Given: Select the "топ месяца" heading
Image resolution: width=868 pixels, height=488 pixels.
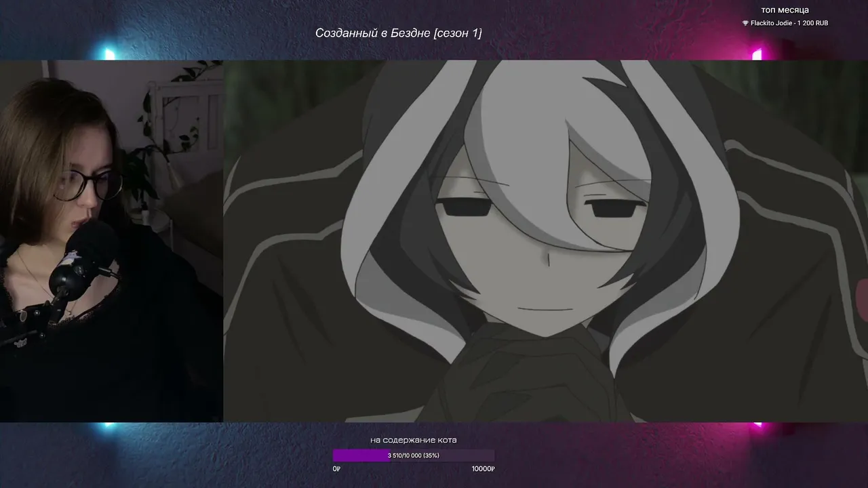Looking at the screenshot, I should coord(785,10).
